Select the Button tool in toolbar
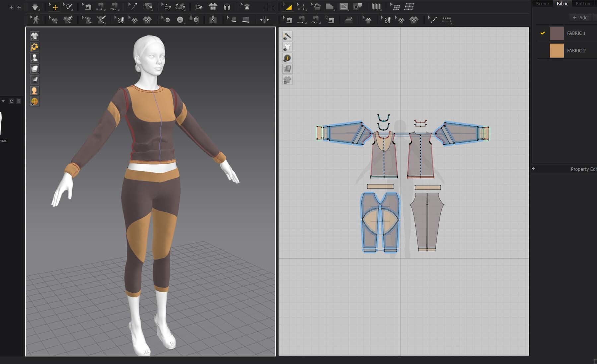Screen dimensions: 597x364 pos(179,20)
